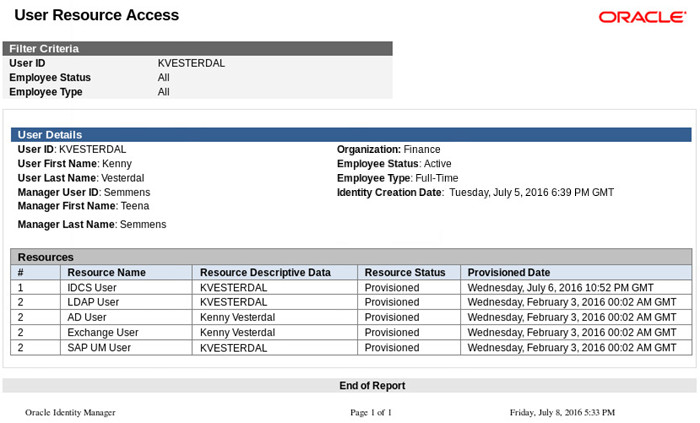Click the AD User resource name

pyautogui.click(x=87, y=317)
